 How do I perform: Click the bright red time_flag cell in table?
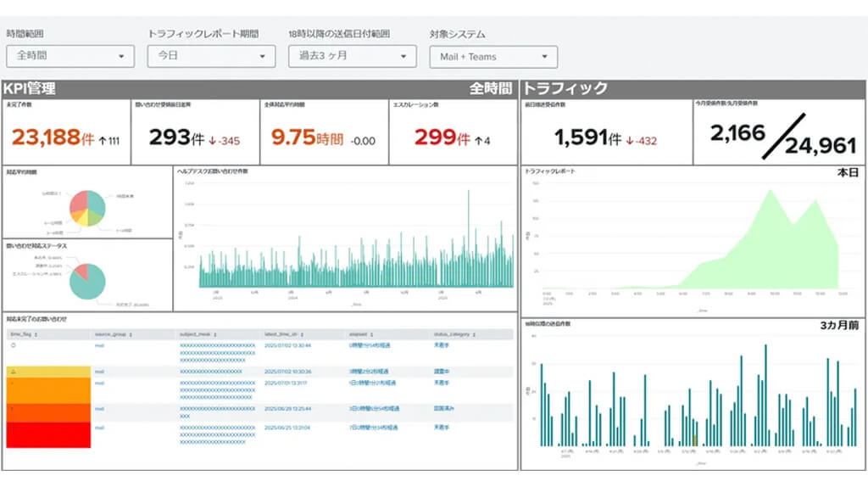[x=48, y=435]
